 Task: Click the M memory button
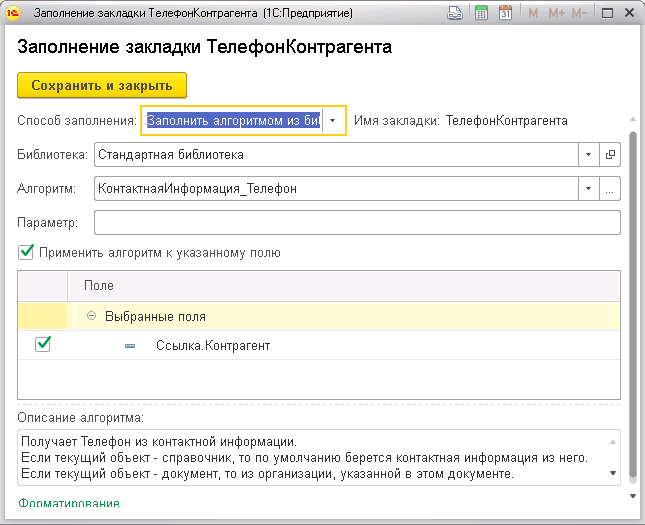[x=533, y=14]
